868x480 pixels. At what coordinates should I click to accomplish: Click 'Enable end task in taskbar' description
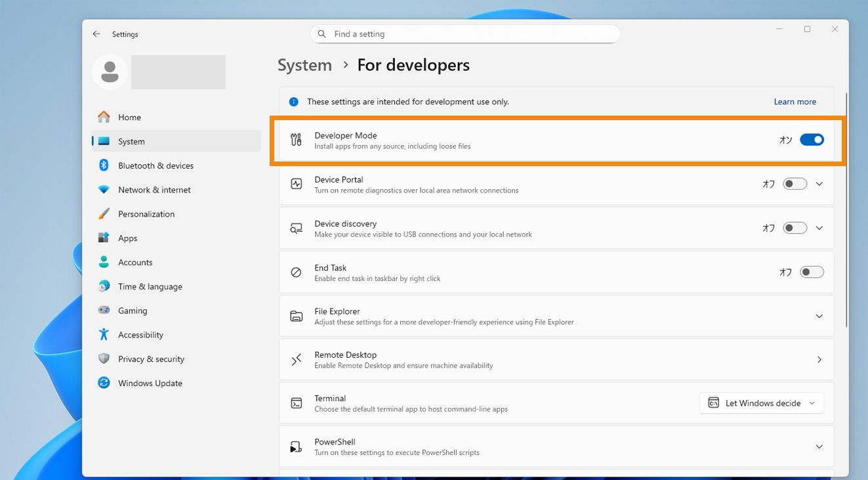[377, 278]
